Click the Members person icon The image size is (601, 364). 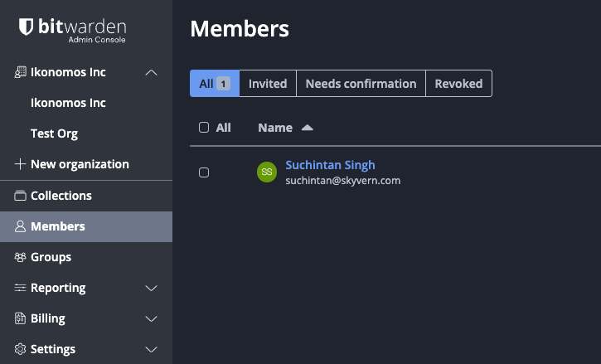pos(21,226)
